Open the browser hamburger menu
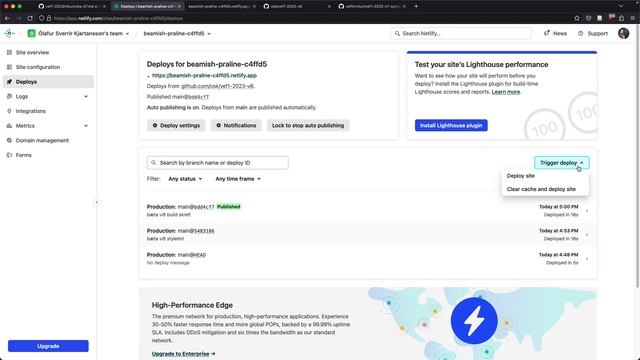640x360 pixels. point(632,18)
